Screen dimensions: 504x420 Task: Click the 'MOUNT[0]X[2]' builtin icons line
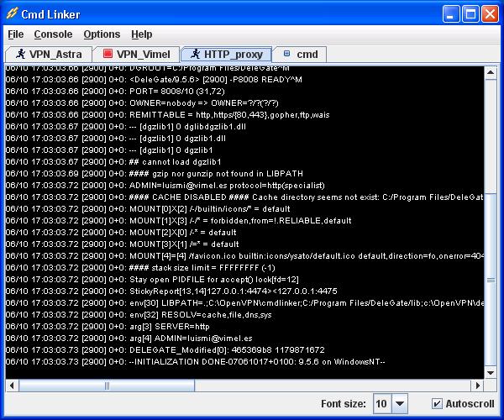tap(148, 209)
